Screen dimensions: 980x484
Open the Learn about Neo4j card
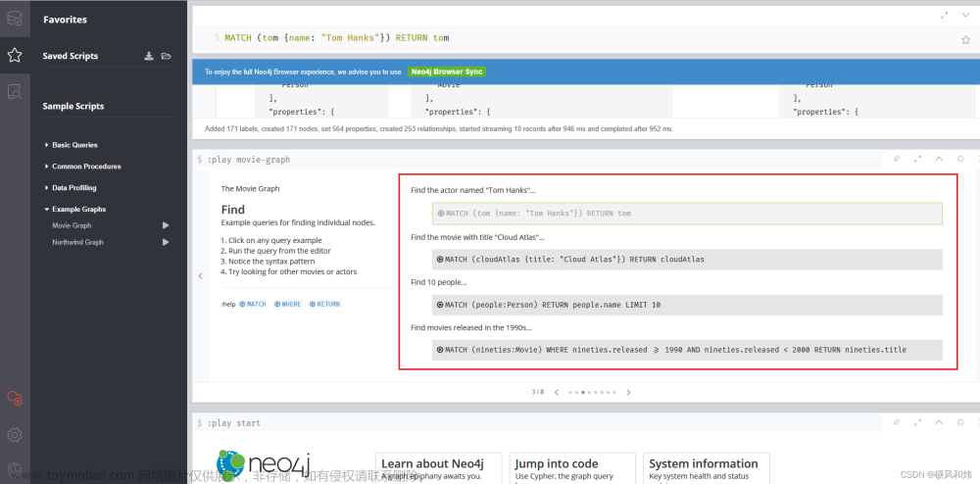438,467
